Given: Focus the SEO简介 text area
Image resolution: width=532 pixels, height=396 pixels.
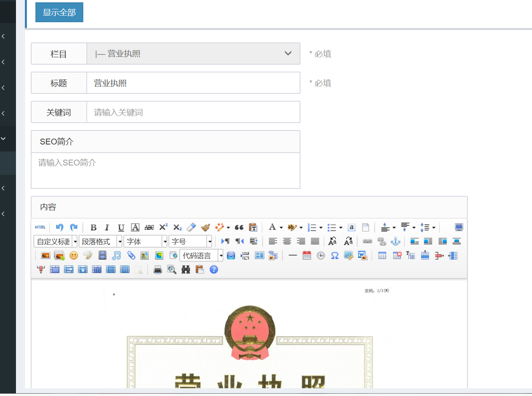Looking at the screenshot, I should [x=165, y=171].
